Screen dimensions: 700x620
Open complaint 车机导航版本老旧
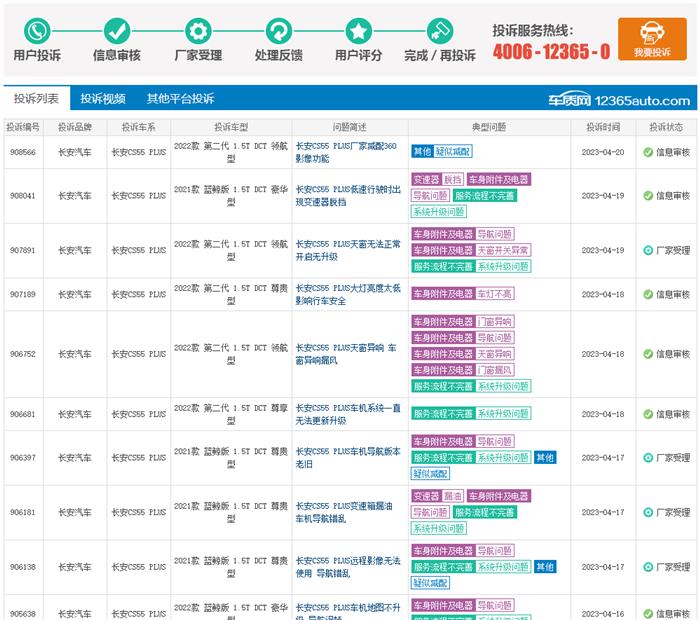[348, 458]
